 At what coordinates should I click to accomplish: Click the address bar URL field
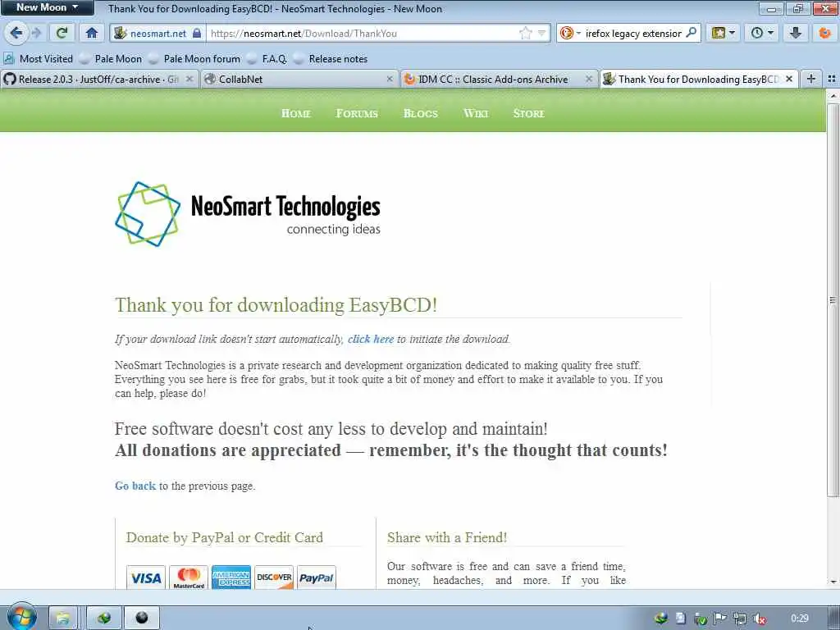tap(362, 33)
